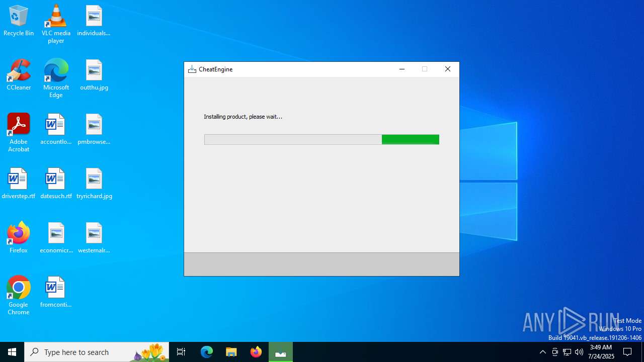Click the 'Installing product, please wait…' text

(243, 117)
